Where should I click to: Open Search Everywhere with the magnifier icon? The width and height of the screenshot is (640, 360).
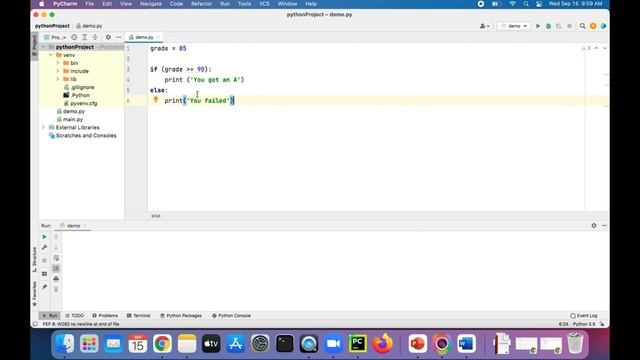tap(582, 26)
